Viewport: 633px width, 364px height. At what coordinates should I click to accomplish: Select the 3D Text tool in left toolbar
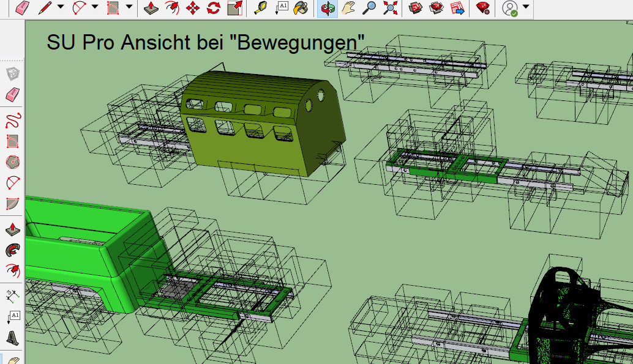12,338
